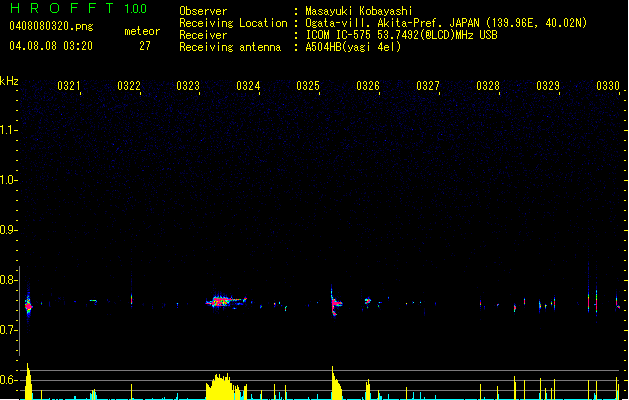Click time marker 0321
The width and height of the screenshot is (629, 400).
pyautogui.click(x=69, y=86)
